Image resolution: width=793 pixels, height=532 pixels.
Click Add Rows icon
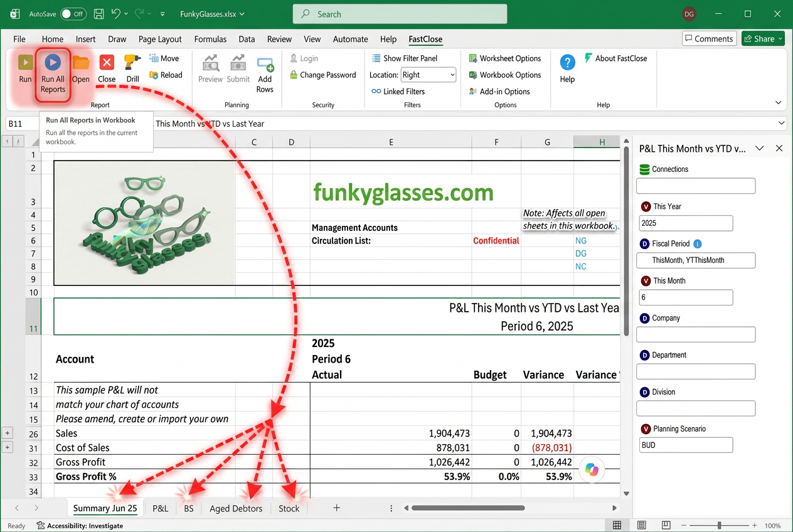coord(265,64)
